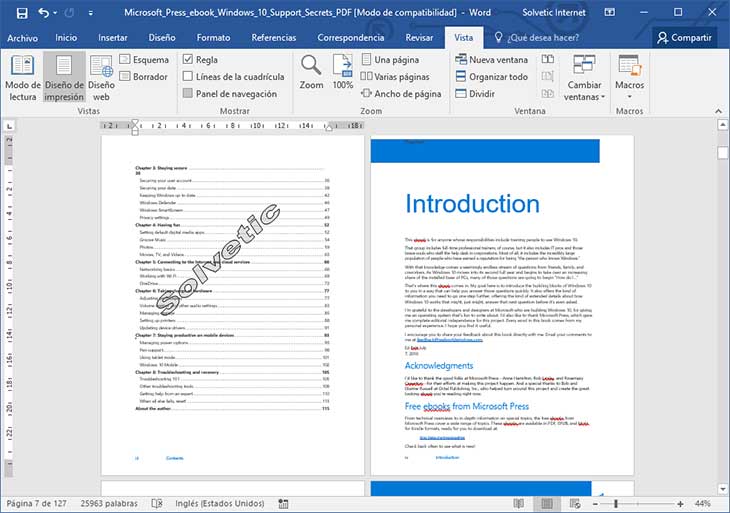
Task: Toggle the Panel de navegación checkbox
Action: click(x=188, y=93)
